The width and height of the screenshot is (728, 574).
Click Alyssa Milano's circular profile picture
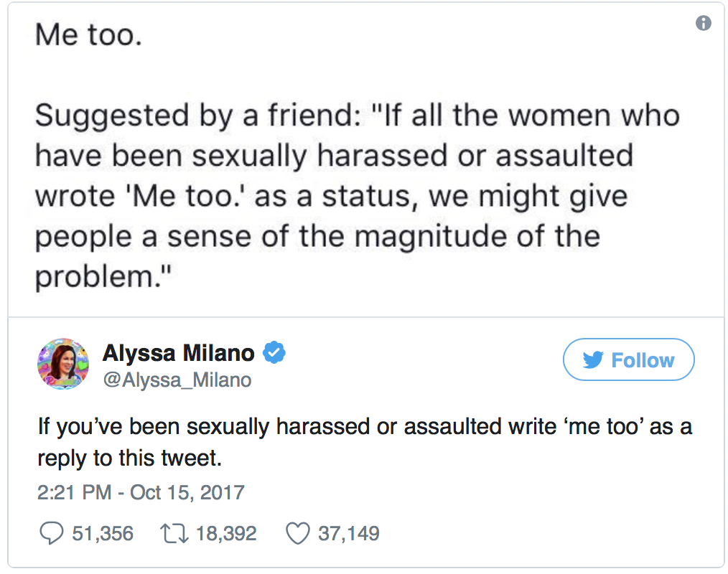(63, 363)
